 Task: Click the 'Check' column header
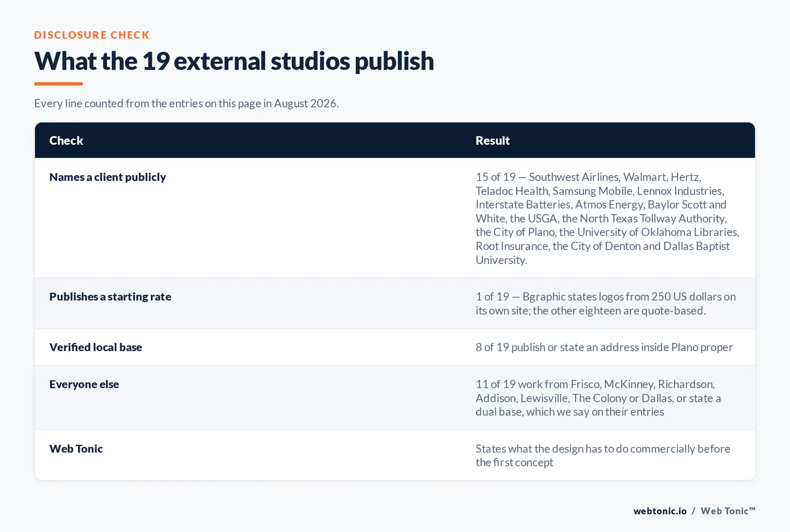[x=66, y=141]
